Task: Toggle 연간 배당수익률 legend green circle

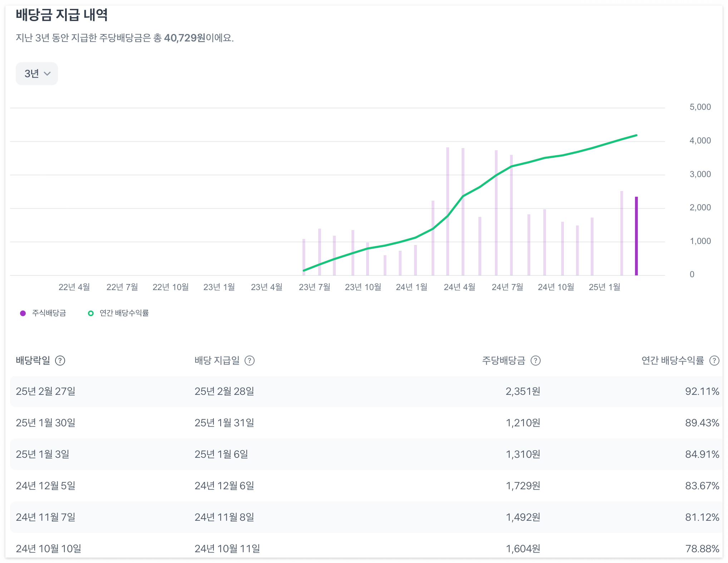Action: (91, 313)
